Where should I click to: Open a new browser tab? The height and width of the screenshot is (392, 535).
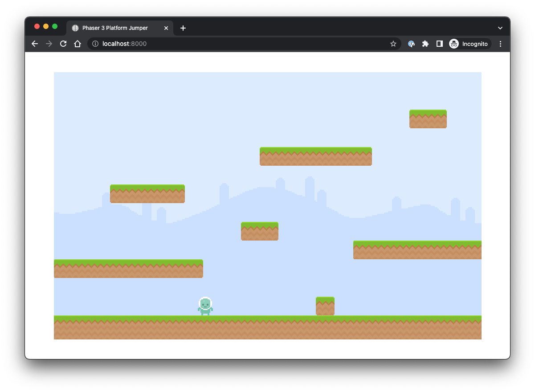183,28
